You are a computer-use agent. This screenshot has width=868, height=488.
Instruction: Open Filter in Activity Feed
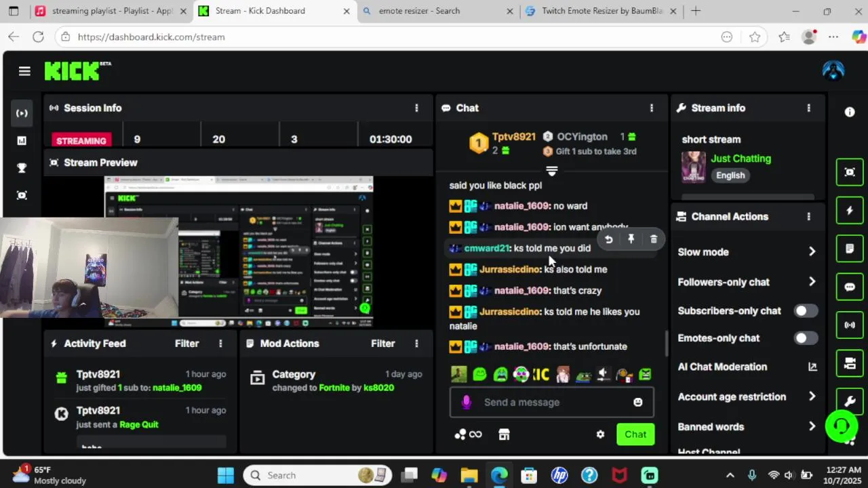tap(186, 344)
